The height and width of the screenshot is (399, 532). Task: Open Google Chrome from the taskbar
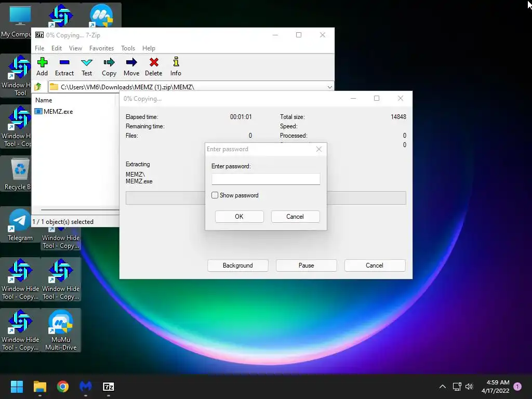pyautogui.click(x=63, y=387)
